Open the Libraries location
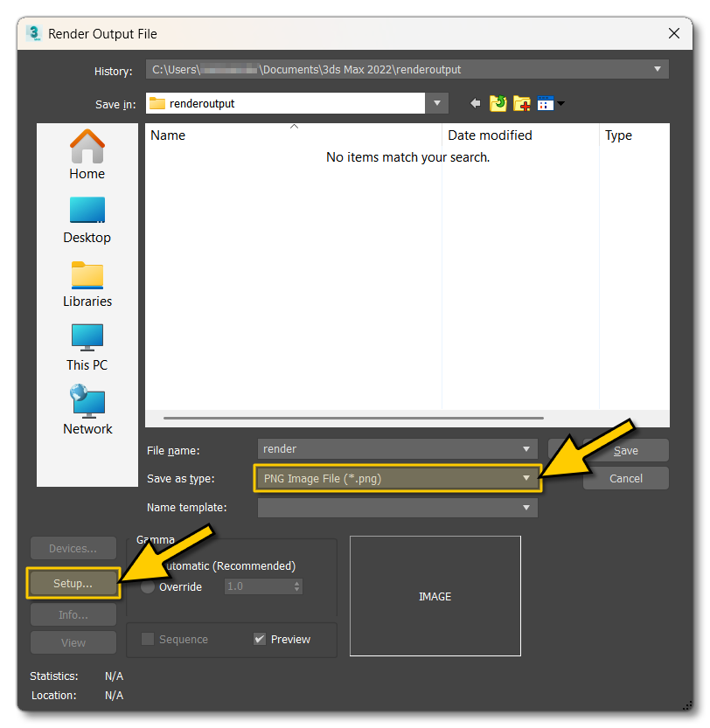The image size is (710, 728). [x=87, y=281]
